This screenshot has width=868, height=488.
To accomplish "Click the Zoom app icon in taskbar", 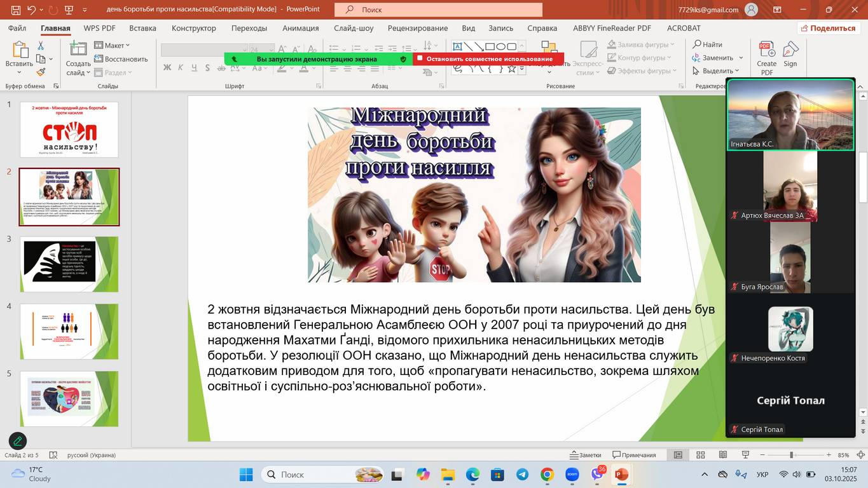I will tap(572, 475).
